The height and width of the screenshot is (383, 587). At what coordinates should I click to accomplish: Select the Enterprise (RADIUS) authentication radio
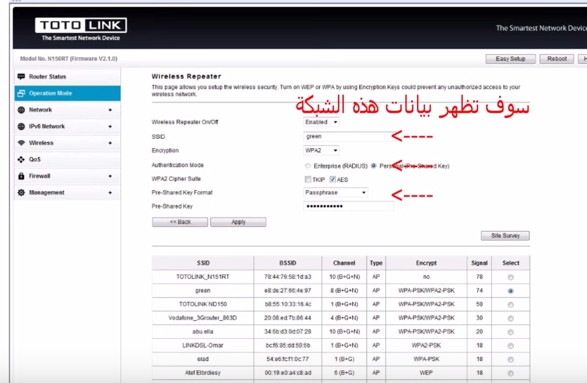coord(308,166)
